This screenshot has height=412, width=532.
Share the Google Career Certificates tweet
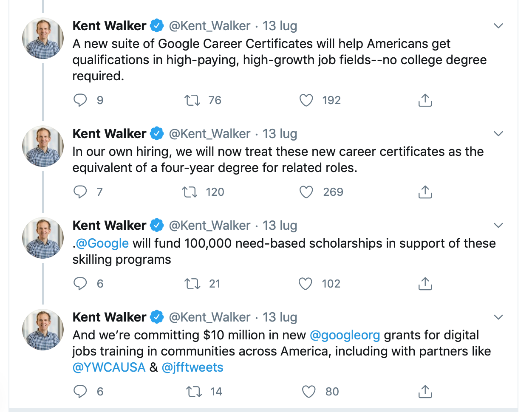(x=425, y=100)
